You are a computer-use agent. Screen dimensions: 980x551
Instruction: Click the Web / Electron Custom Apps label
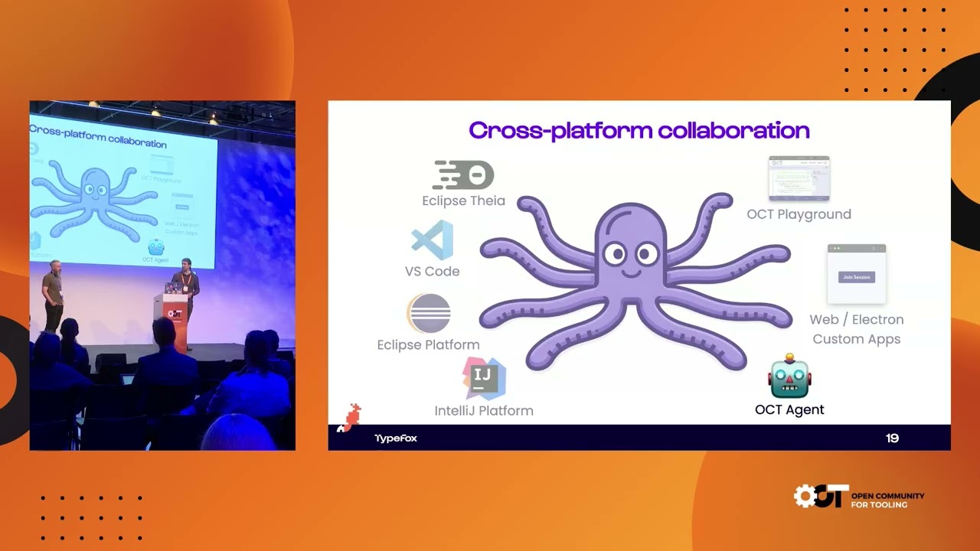coord(857,329)
